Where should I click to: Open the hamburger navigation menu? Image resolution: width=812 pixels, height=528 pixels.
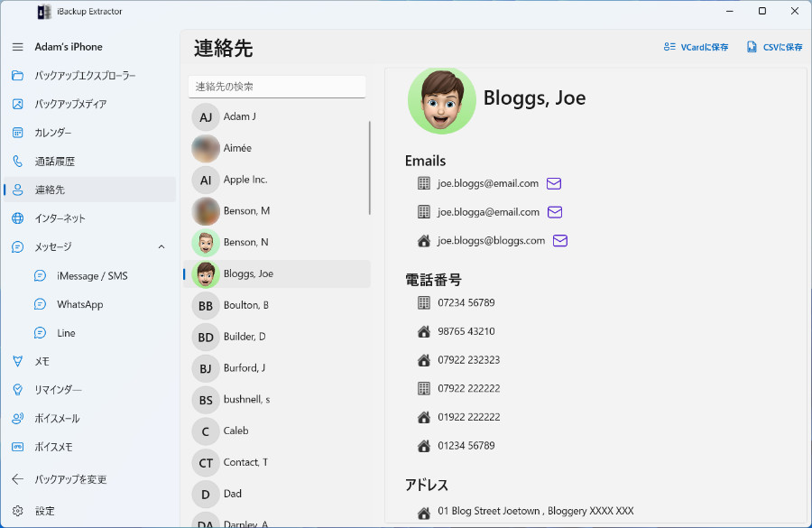[x=18, y=47]
